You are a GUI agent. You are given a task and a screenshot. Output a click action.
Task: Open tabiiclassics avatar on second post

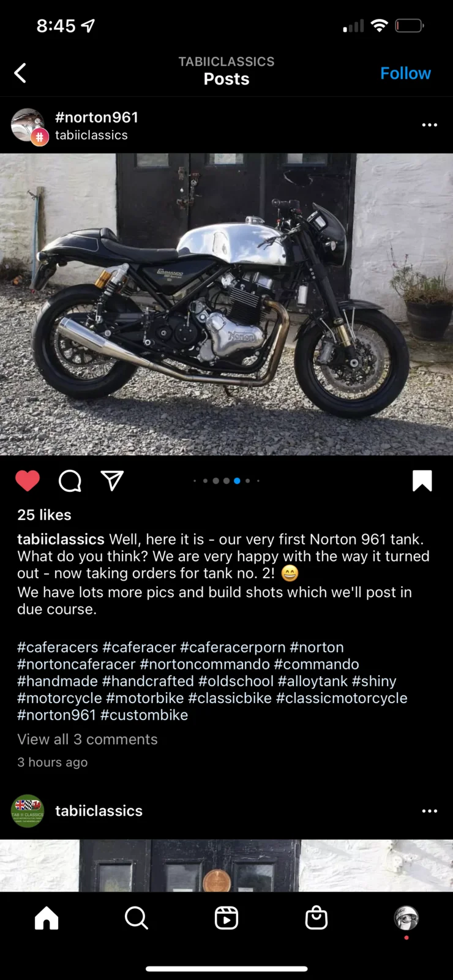coord(28,811)
